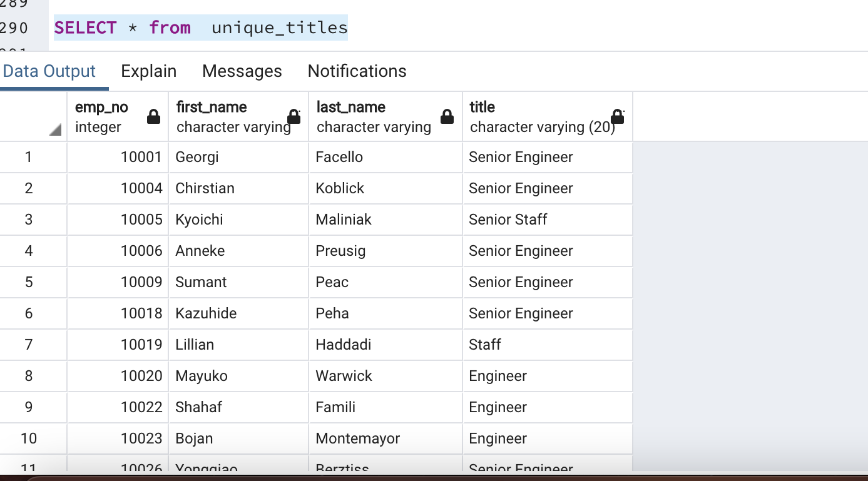The height and width of the screenshot is (481, 868).
Task: Select the emp_no column header
Action: (103, 116)
